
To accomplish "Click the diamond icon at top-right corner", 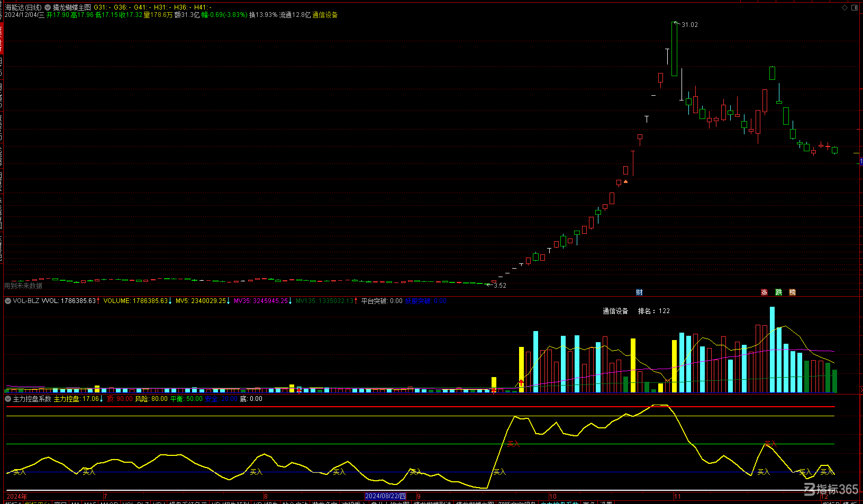I will 845,7.
